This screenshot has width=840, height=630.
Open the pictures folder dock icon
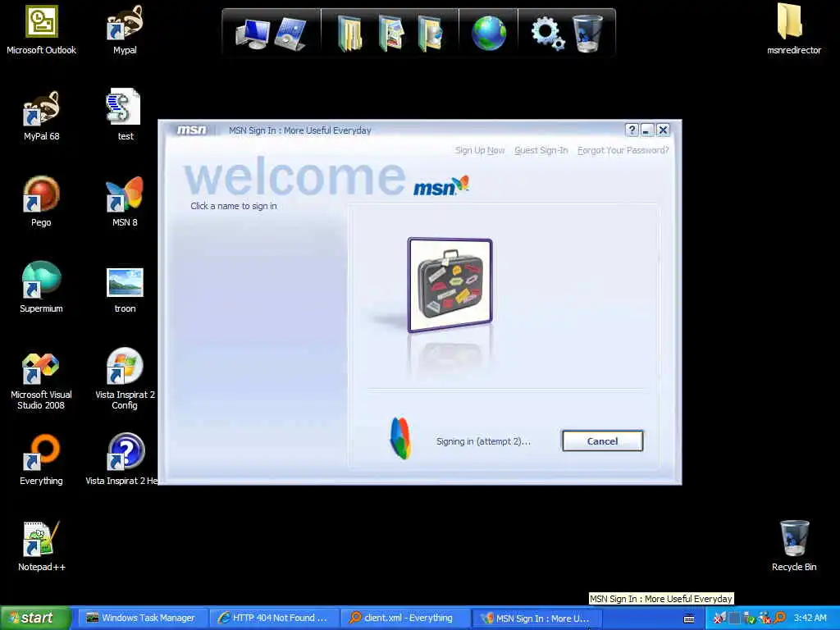pos(390,33)
